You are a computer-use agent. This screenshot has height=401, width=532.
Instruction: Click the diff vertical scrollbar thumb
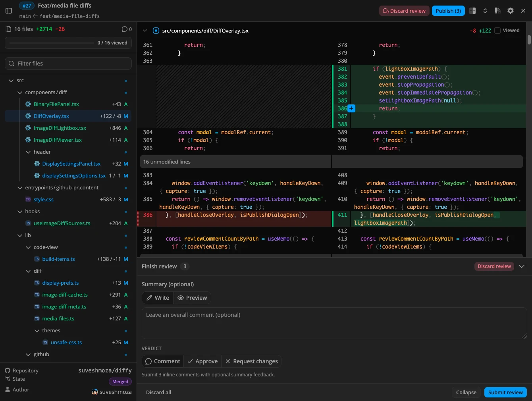[529, 40]
